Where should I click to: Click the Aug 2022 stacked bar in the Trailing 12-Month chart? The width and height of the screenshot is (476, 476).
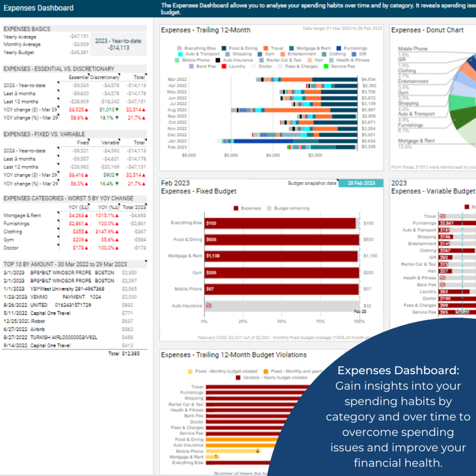click(294, 110)
